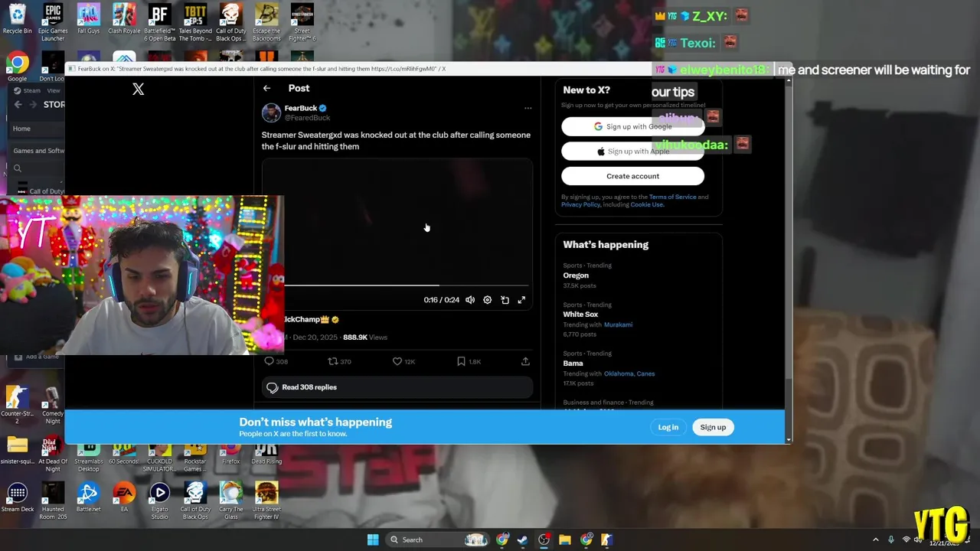Open the Recycle Bin desktop icon
The width and height of the screenshot is (980, 551).
click(17, 20)
